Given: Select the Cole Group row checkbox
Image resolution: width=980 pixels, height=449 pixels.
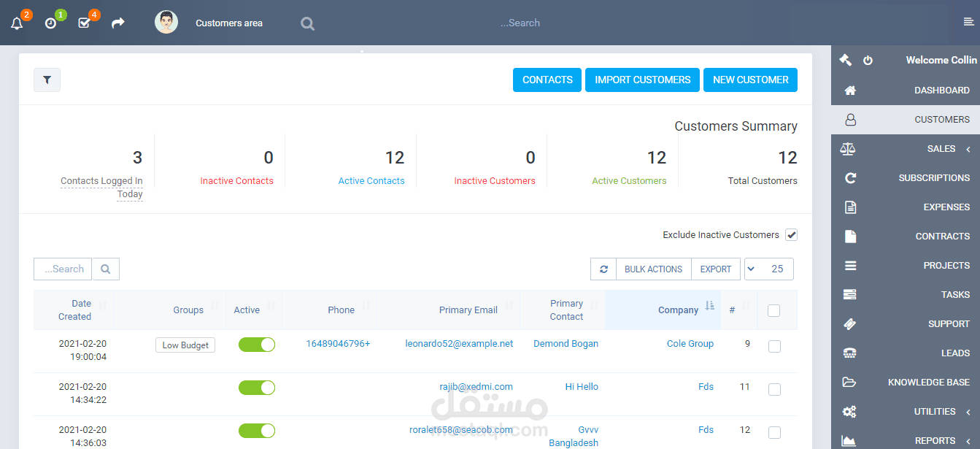Looking at the screenshot, I should pyautogui.click(x=774, y=347).
